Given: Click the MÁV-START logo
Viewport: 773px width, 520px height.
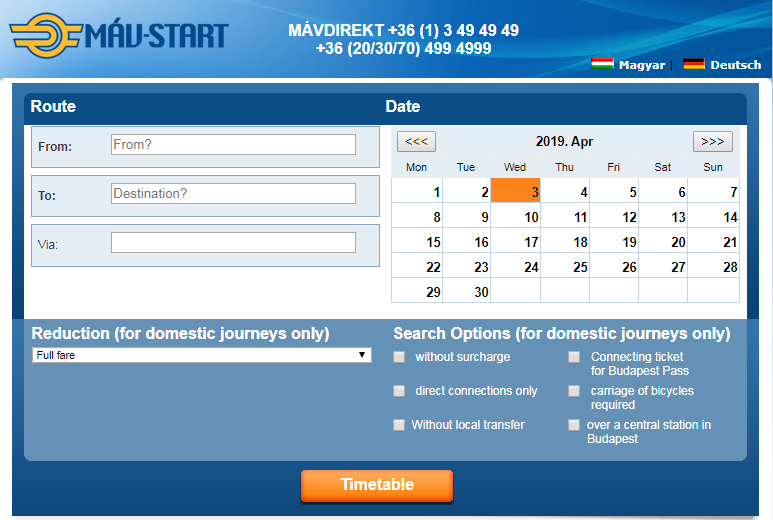Looking at the screenshot, I should click(119, 37).
